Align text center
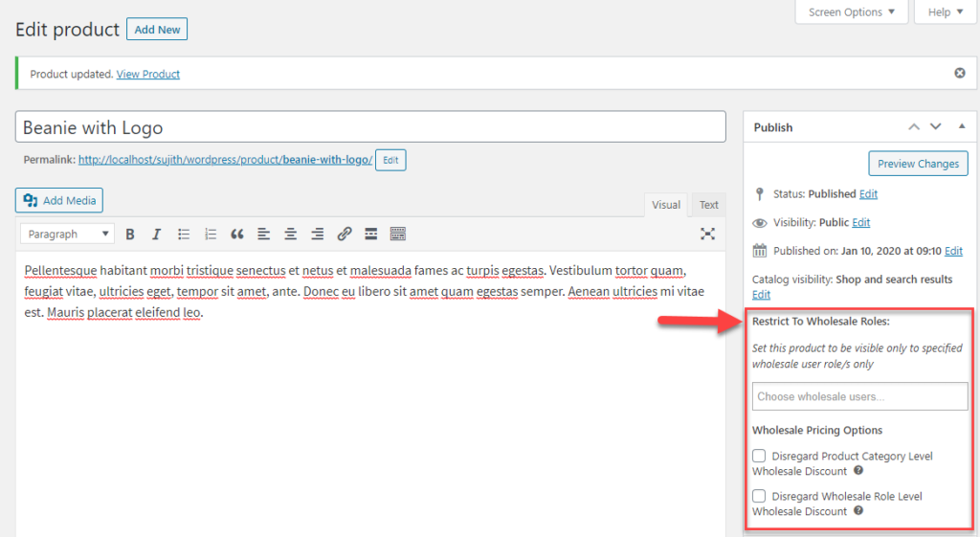The height and width of the screenshot is (537, 980). (x=291, y=234)
